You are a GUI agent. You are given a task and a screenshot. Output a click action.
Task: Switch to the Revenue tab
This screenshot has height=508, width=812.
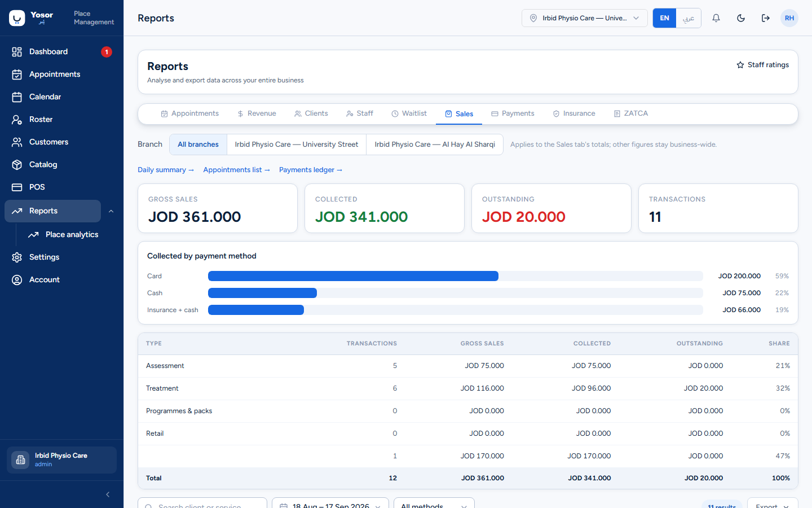(257, 113)
